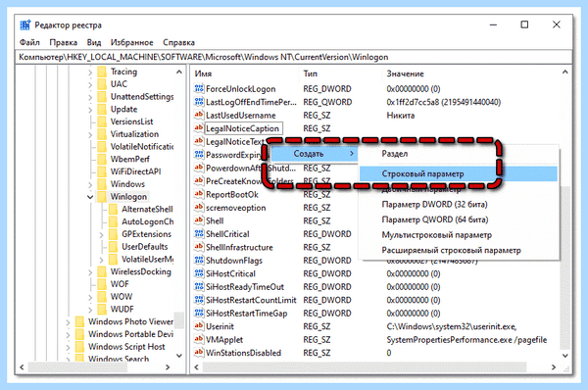Click the UAC folder icon
The image size is (588, 390).
(102, 84)
